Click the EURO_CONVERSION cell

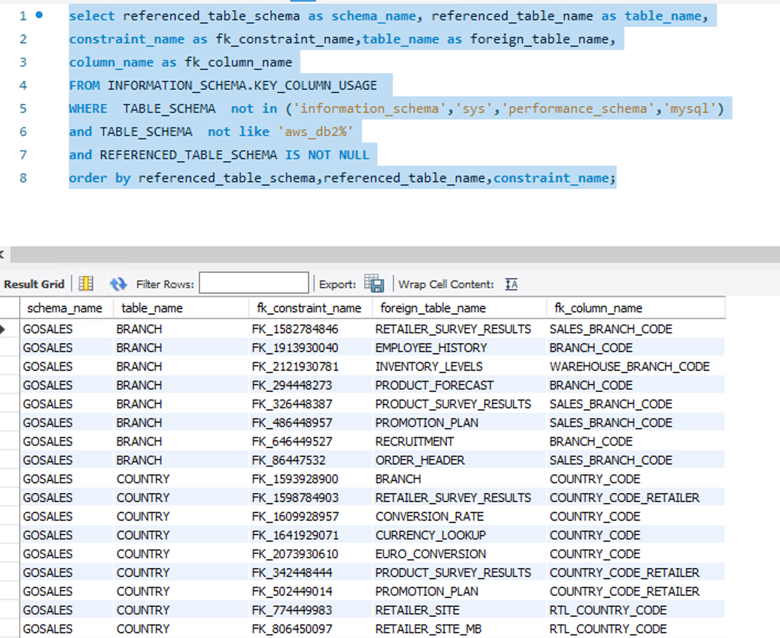point(429,554)
